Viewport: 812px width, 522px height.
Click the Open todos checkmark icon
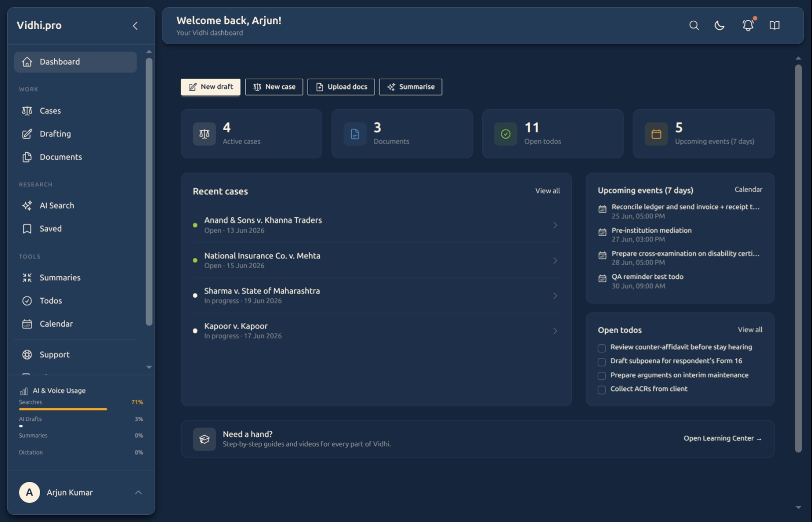pos(505,134)
